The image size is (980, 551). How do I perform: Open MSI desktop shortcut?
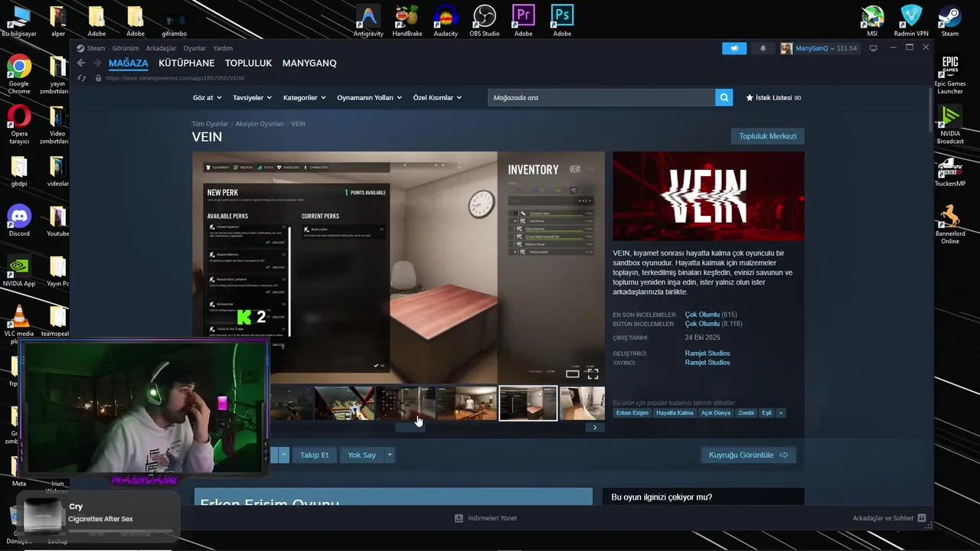click(872, 21)
